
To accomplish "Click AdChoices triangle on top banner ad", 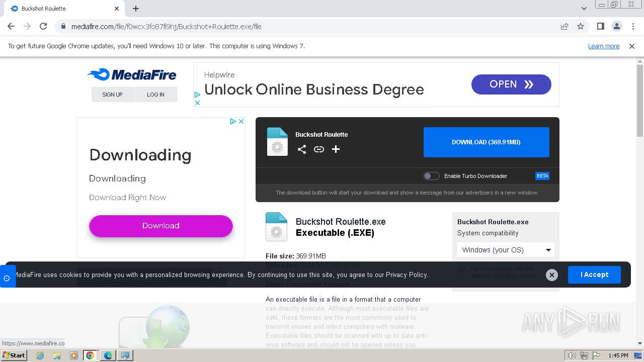I will pyautogui.click(x=197, y=95).
